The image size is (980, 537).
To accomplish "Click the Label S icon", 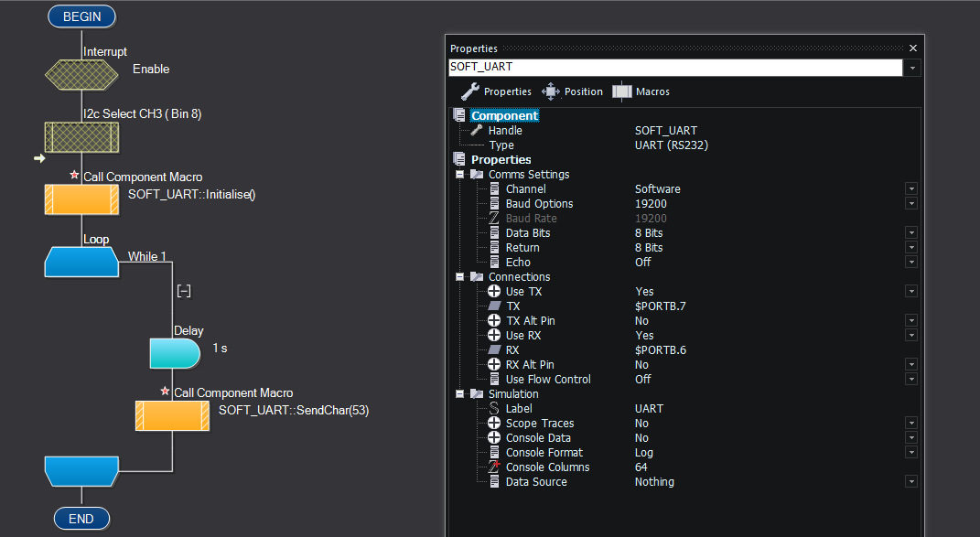I will pyautogui.click(x=494, y=409).
